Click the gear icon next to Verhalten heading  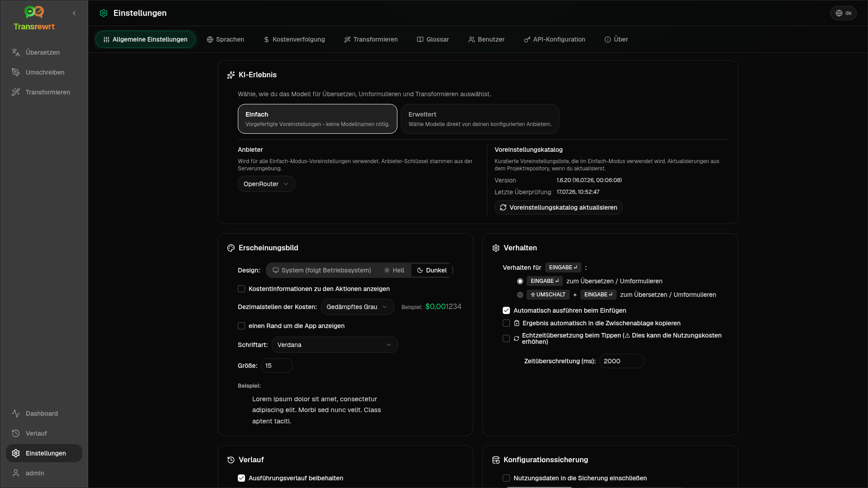[496, 248]
